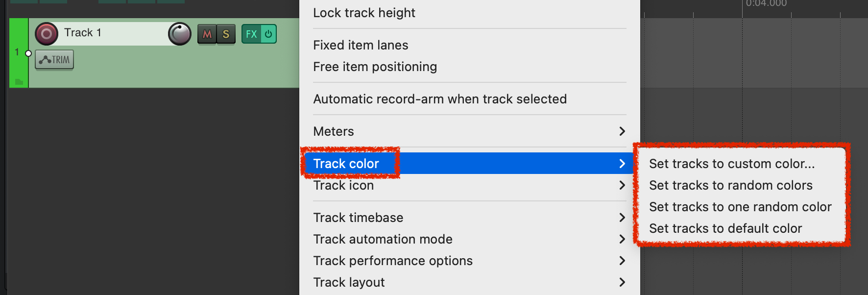Open the FX chain for Track 1
The height and width of the screenshot is (295, 868).
point(251,34)
